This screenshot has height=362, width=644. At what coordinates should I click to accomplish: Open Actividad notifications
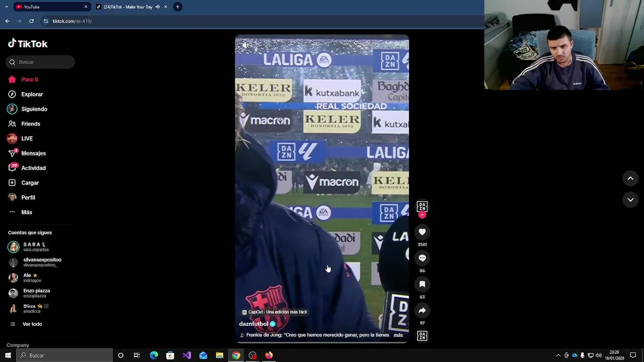tap(27, 168)
